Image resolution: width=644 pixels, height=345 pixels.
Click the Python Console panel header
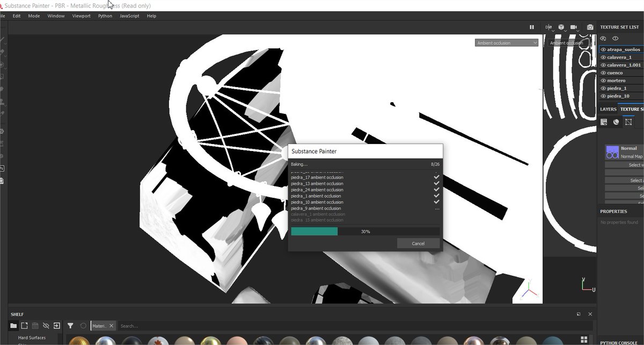click(619, 342)
